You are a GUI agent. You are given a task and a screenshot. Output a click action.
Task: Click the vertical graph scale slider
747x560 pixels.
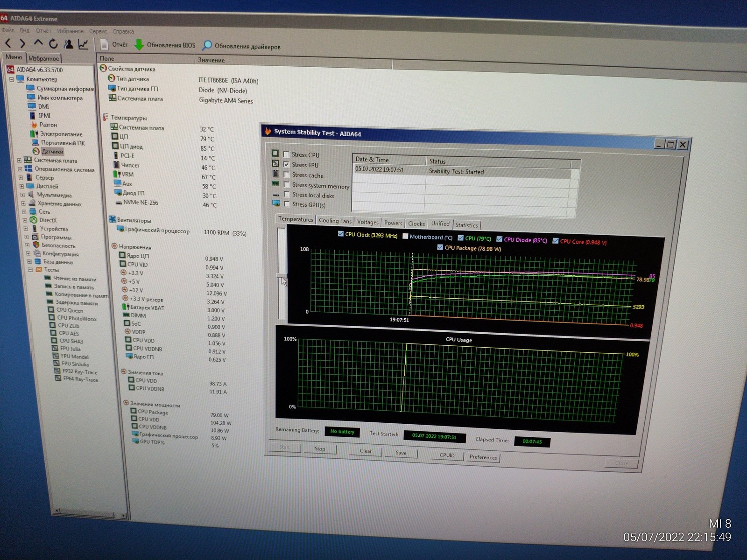[282, 275]
